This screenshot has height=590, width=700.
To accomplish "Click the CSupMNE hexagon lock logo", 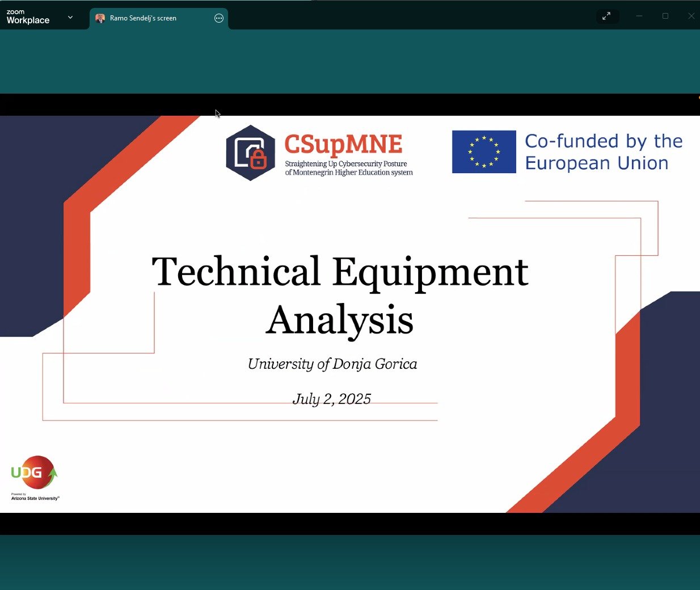I will [x=250, y=153].
